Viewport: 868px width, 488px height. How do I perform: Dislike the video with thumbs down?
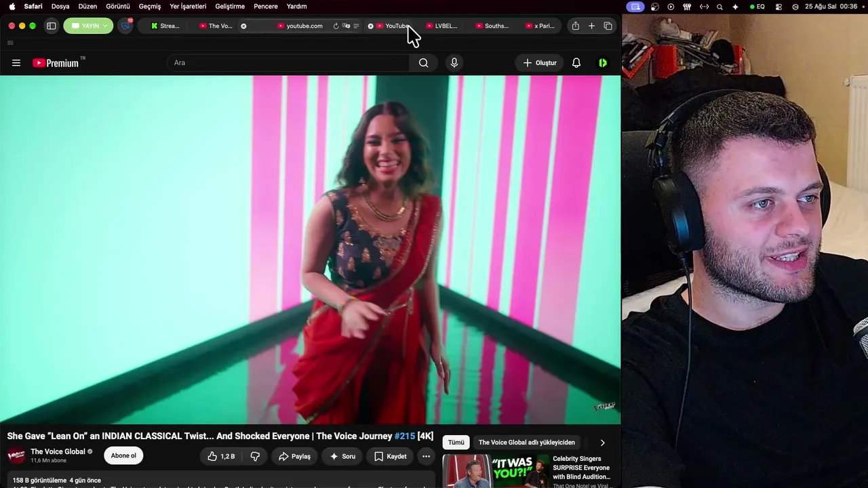255,456
